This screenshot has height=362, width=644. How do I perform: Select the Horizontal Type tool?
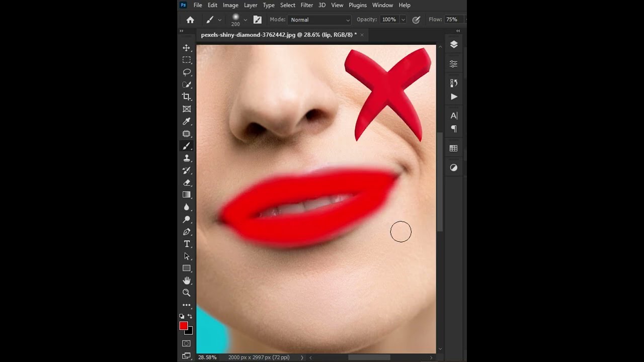click(187, 244)
